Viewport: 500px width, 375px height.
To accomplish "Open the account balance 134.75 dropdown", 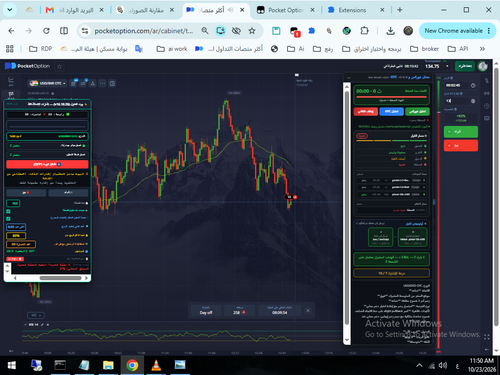I will (437, 66).
